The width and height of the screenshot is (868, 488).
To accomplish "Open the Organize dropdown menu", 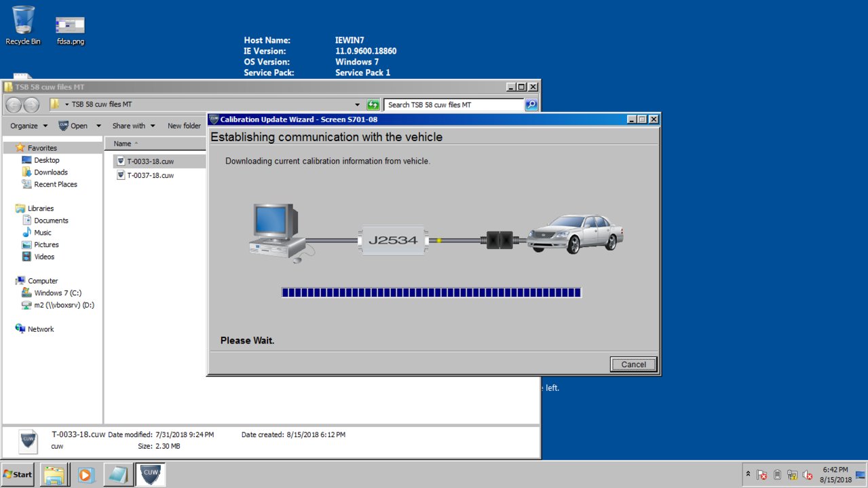I will point(29,126).
